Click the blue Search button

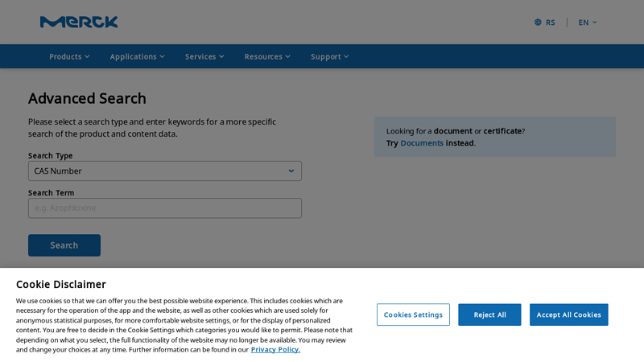pos(64,245)
